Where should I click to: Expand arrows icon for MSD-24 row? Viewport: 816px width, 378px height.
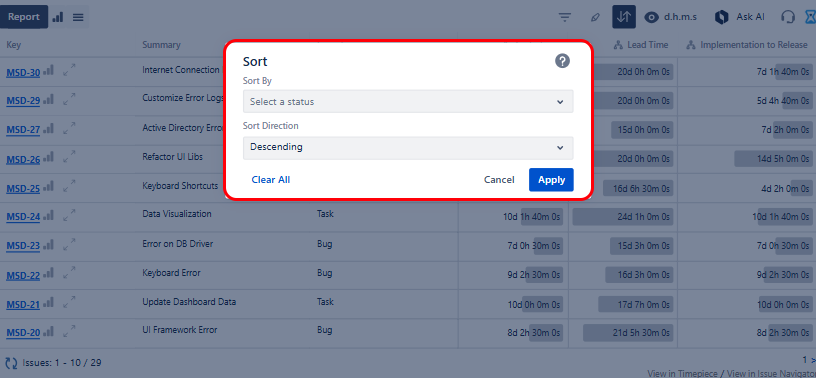click(x=69, y=215)
